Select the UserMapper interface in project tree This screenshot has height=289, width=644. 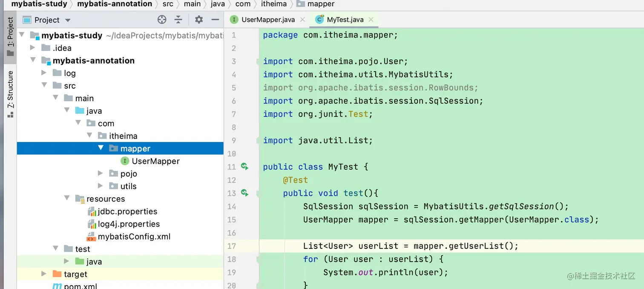155,161
